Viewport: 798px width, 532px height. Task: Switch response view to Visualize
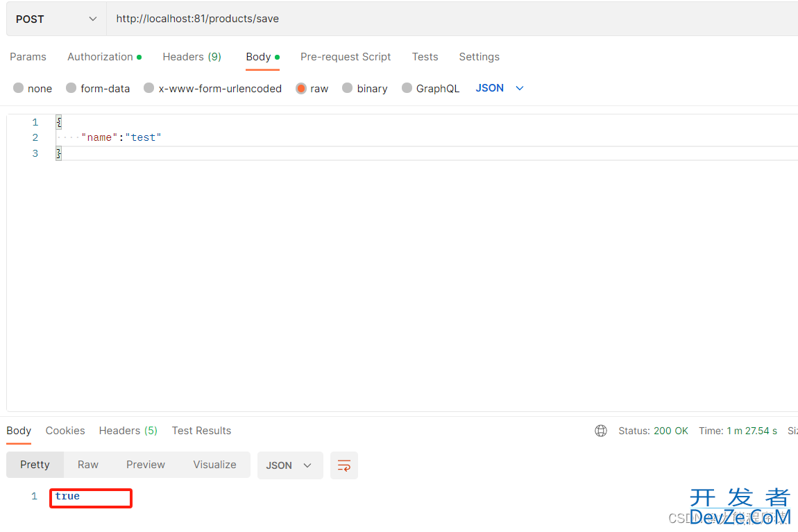pyautogui.click(x=215, y=465)
